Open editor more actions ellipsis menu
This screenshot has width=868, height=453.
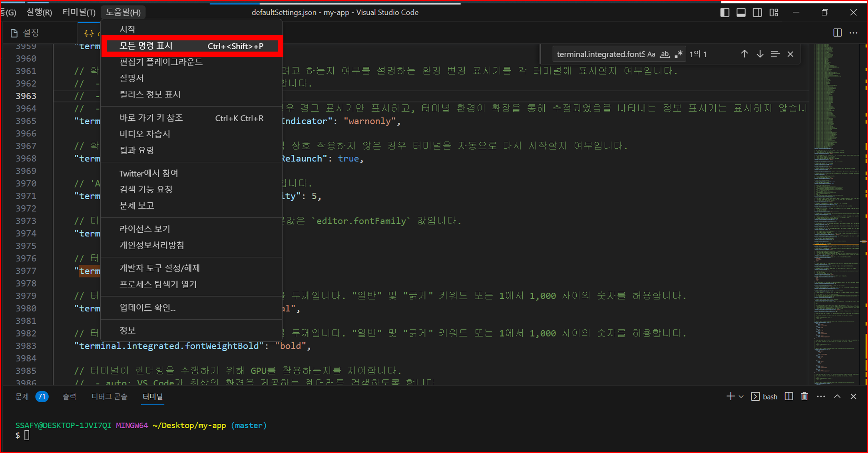854,33
